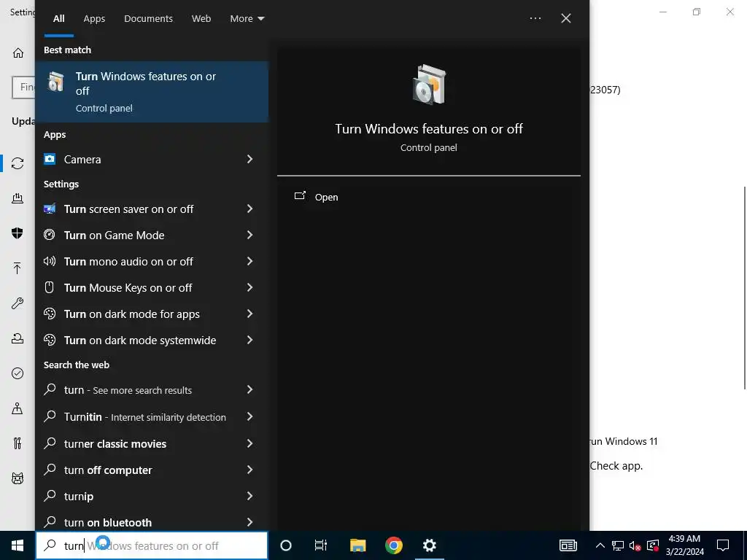This screenshot has height=560, width=747.
Task: Open the notification center icon
Action: [x=723, y=545]
